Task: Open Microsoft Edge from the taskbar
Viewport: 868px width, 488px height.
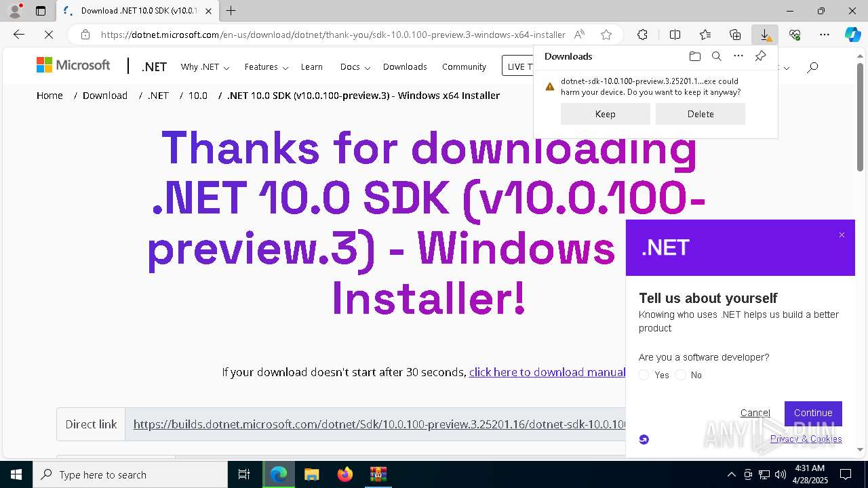Action: pos(279,474)
